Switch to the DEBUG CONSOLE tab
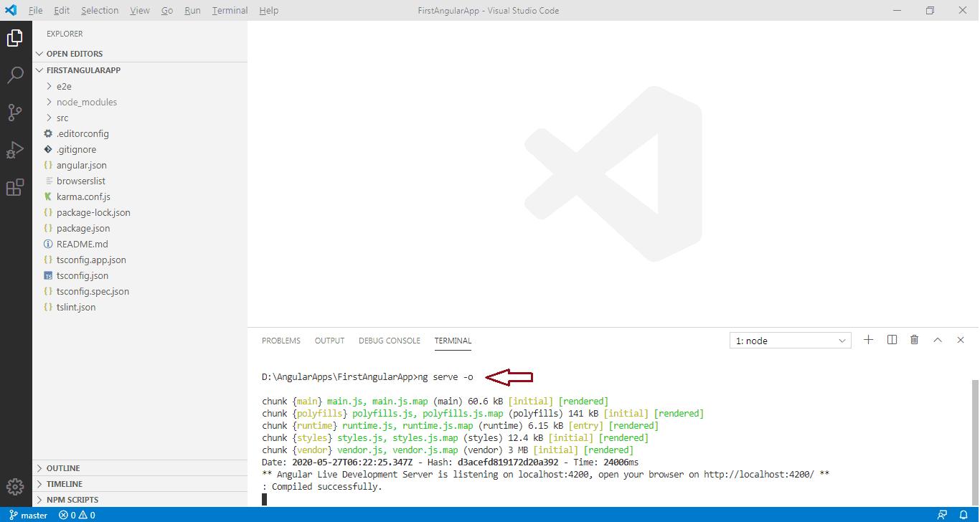The height and width of the screenshot is (522, 980). click(x=389, y=341)
